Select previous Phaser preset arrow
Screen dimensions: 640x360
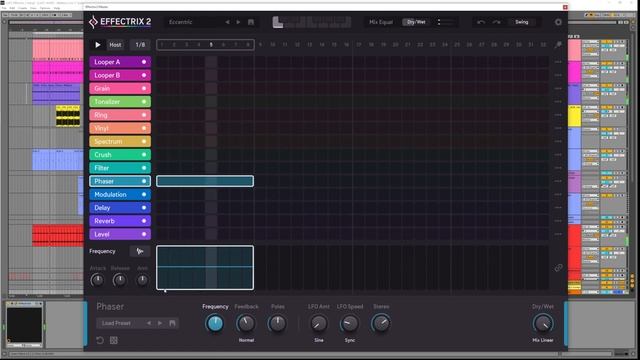coord(149,323)
